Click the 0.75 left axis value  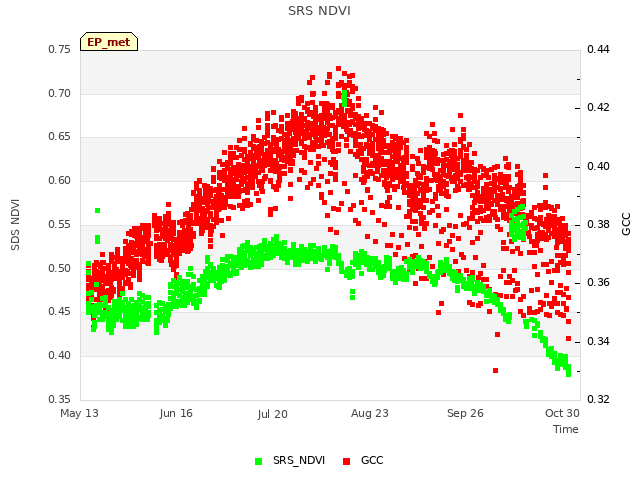click(x=60, y=49)
